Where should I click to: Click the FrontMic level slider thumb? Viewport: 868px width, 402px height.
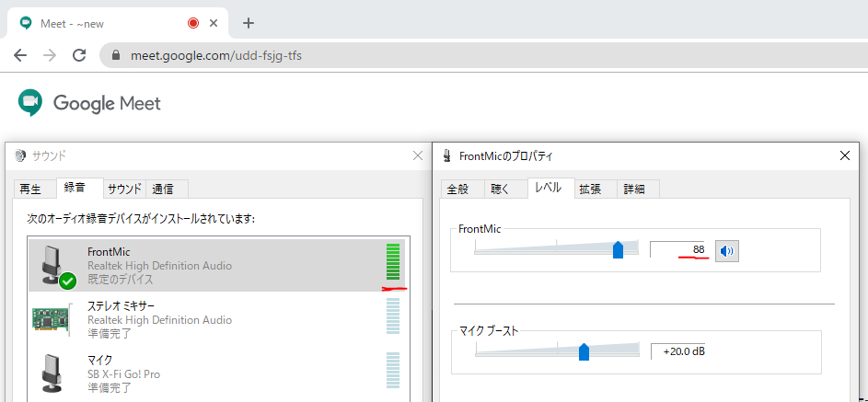pyautogui.click(x=619, y=249)
